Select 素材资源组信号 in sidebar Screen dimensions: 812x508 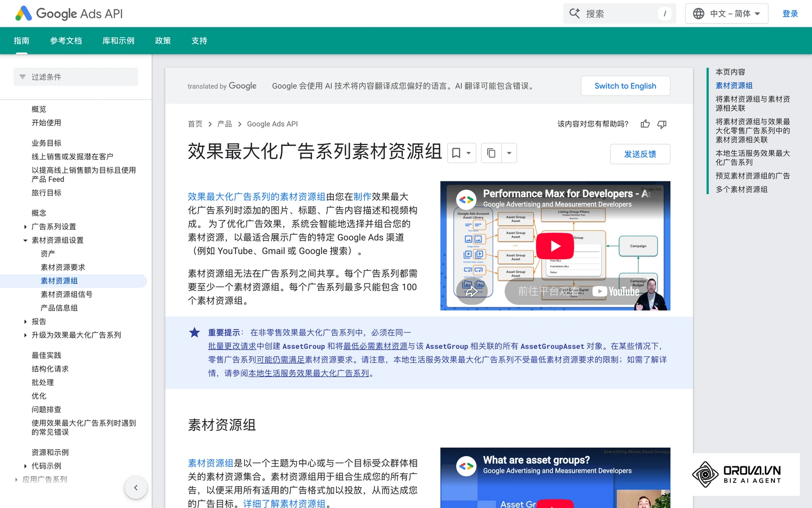coord(66,295)
